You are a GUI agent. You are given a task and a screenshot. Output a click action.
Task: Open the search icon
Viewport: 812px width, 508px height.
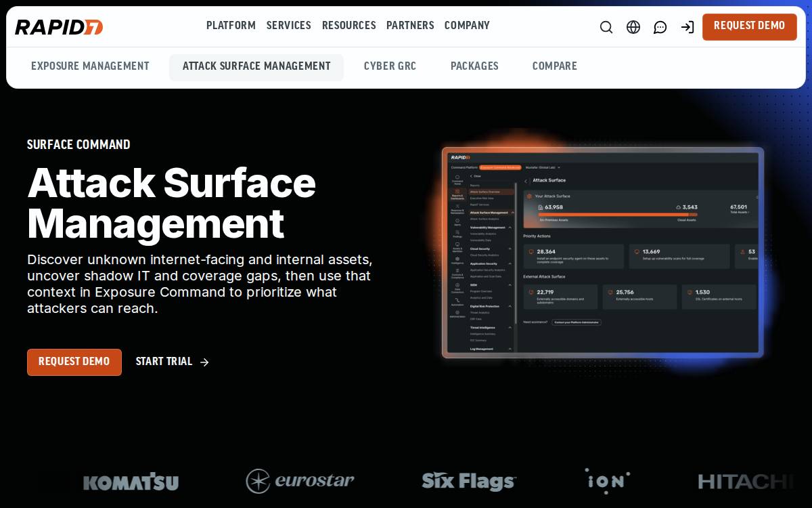(606, 27)
